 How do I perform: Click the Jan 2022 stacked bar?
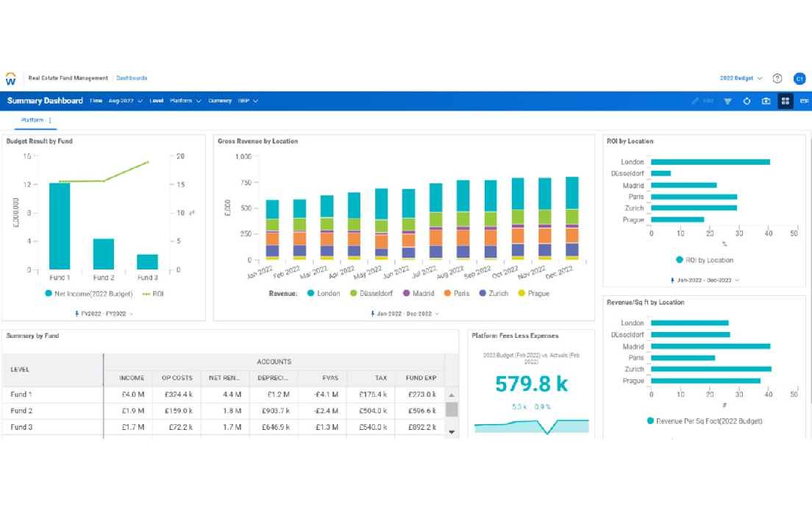coord(272,230)
